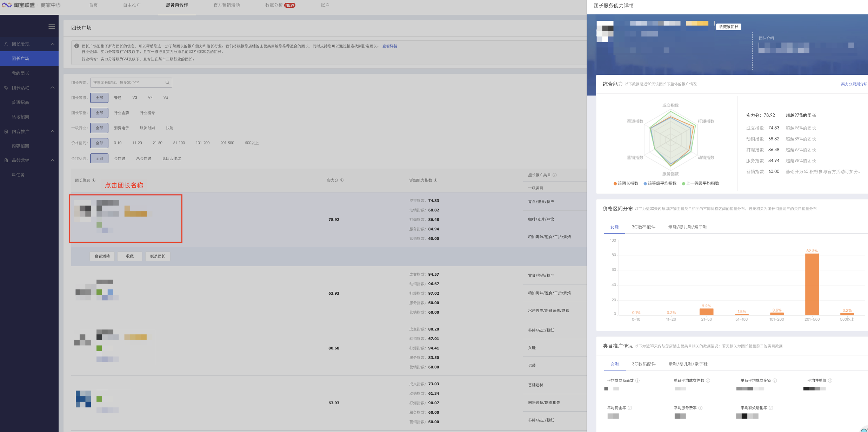
Task: Select 全部 for 团长等级 filter
Action: pos(99,98)
